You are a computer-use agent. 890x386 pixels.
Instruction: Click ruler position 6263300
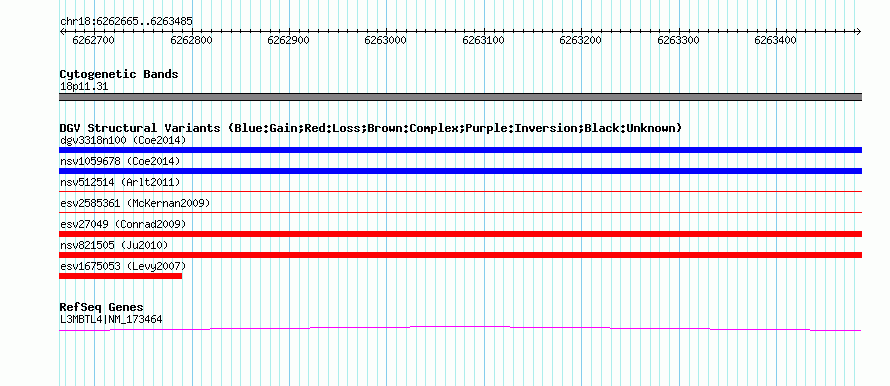[678, 40]
